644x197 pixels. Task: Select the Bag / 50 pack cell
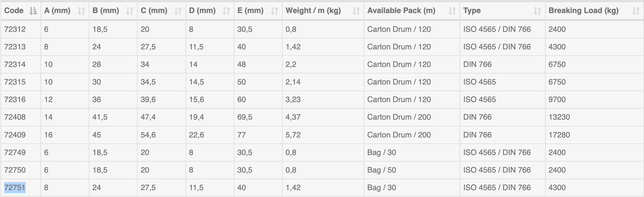pos(382,170)
